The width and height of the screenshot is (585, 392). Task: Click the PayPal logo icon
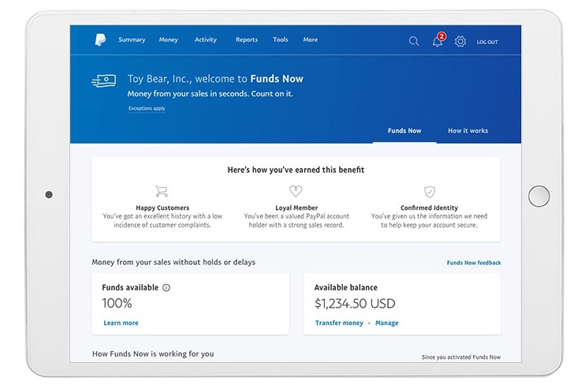100,39
